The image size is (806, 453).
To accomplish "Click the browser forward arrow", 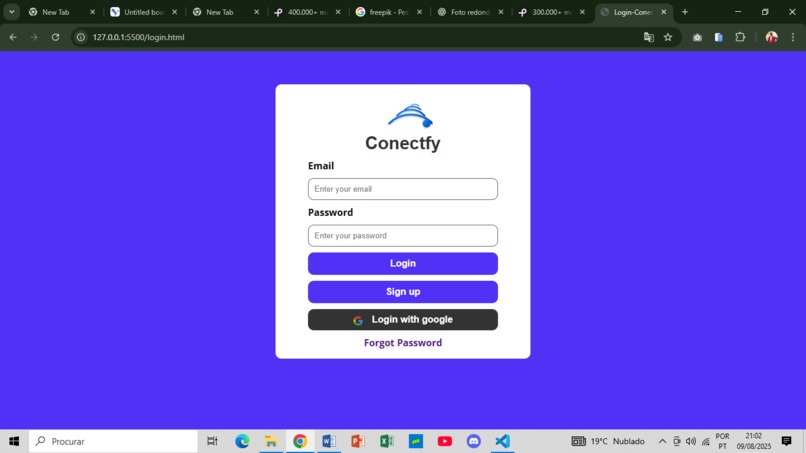I will pos(34,37).
